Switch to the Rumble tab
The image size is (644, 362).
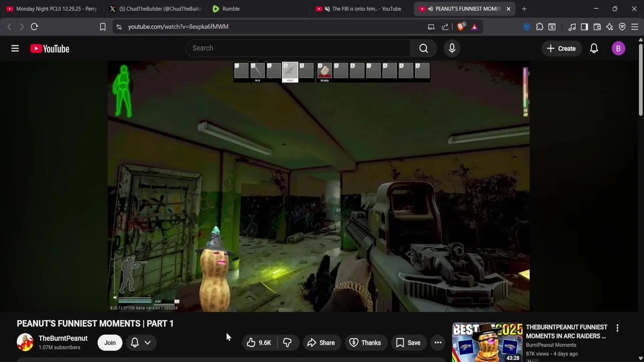pyautogui.click(x=258, y=9)
